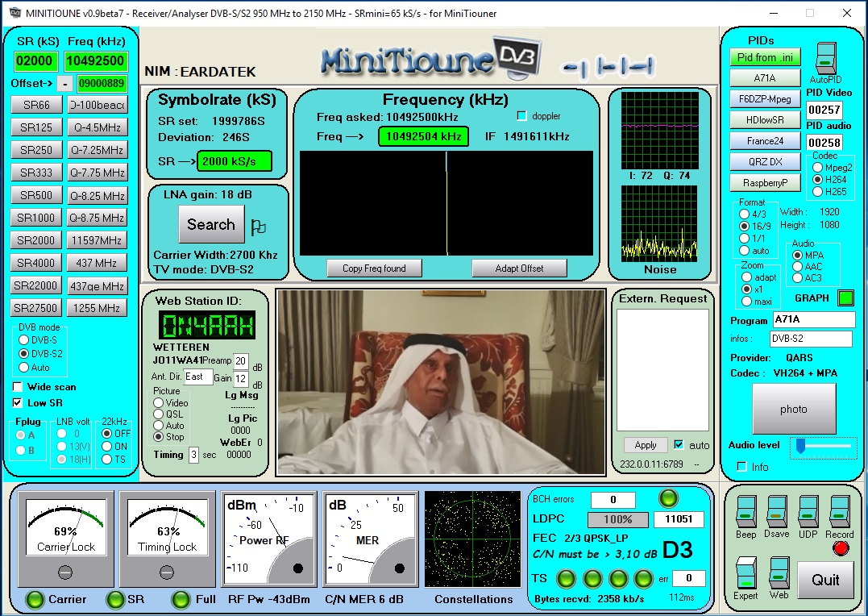868x616 pixels.
Task: Flip the Record rocker switch
Action: (840, 510)
